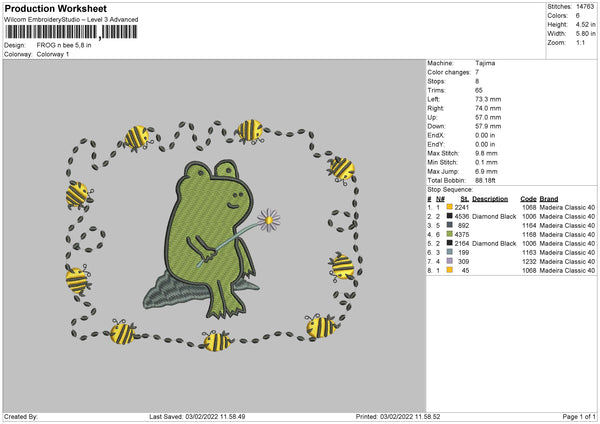Select thread code 1164
Screen dimensions: 600x424
click(529, 225)
